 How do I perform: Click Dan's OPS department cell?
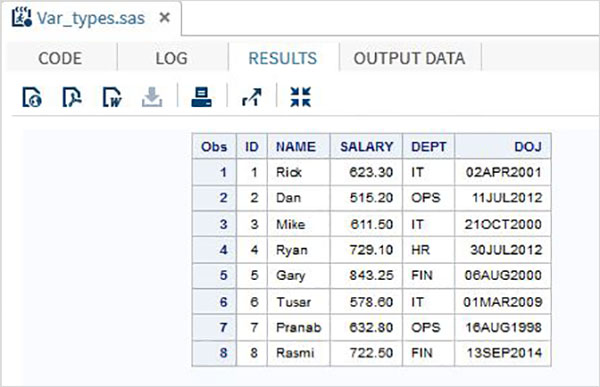(x=429, y=198)
